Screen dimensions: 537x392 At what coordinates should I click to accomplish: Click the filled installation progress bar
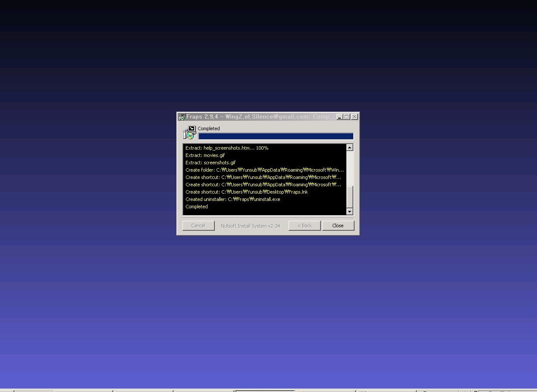pyautogui.click(x=276, y=136)
